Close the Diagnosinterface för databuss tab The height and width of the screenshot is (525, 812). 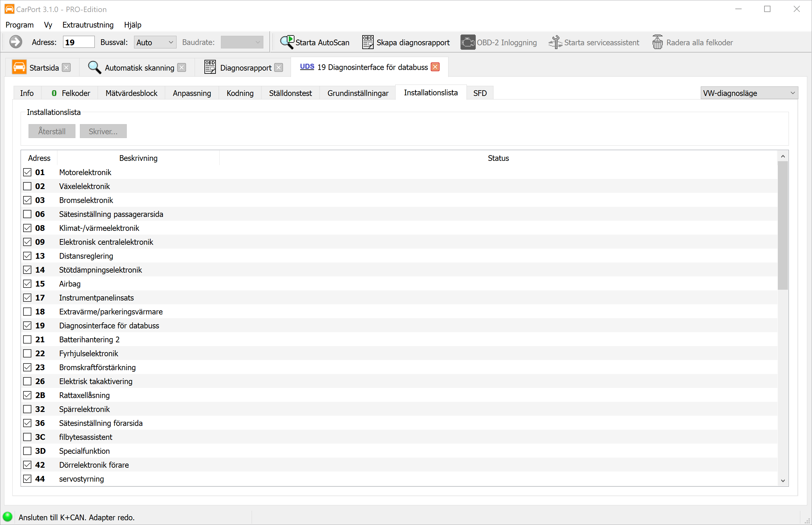[x=435, y=67]
